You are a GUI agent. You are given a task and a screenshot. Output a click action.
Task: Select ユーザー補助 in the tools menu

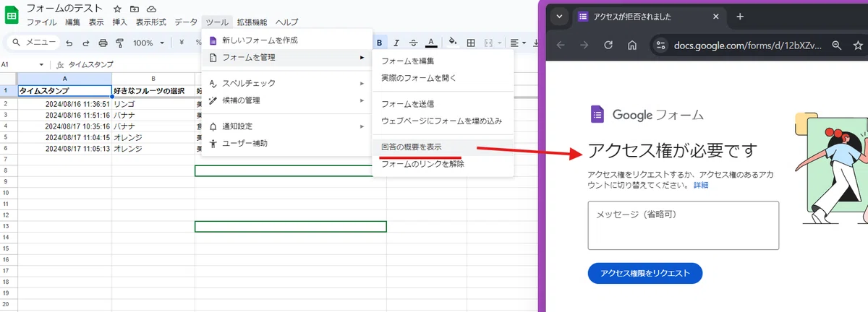287,143
